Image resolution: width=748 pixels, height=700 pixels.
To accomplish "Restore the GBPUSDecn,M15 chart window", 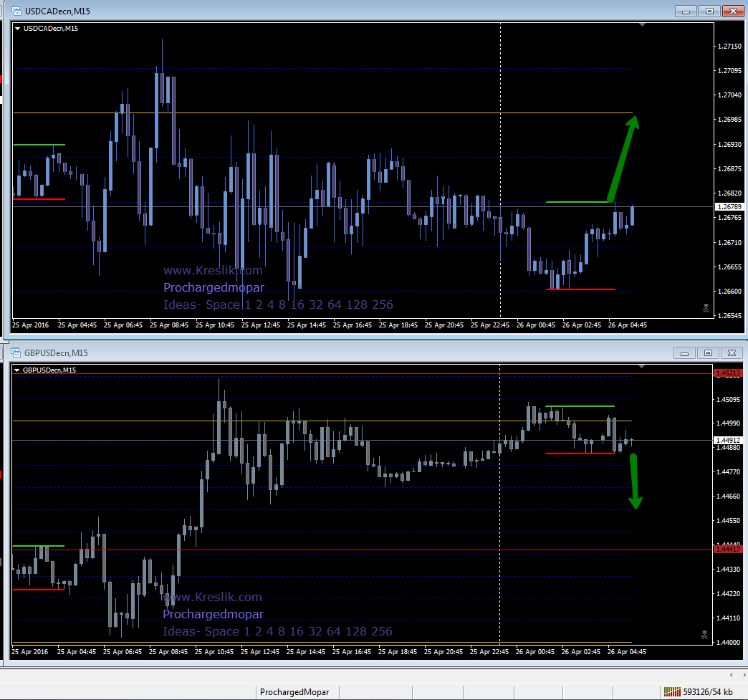I will click(708, 353).
